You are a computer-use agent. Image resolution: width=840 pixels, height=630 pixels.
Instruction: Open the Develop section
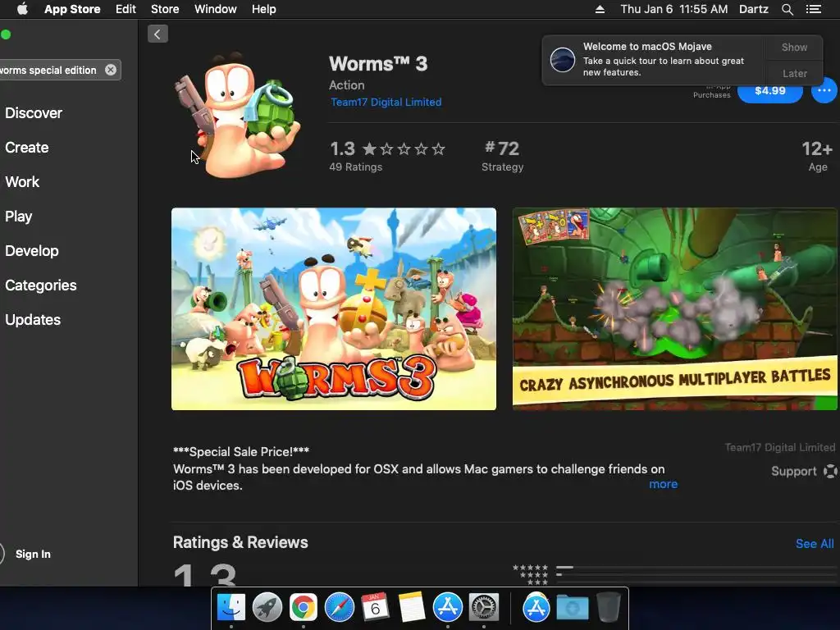32,251
